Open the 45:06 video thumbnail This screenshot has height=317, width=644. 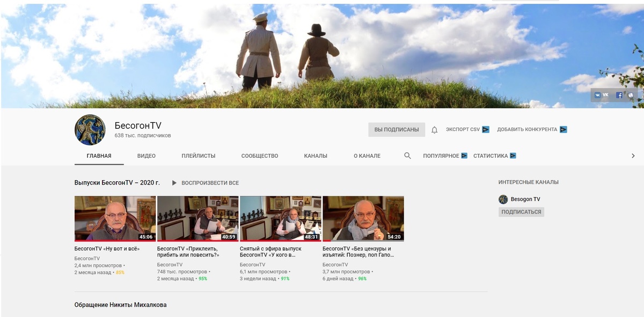point(115,218)
